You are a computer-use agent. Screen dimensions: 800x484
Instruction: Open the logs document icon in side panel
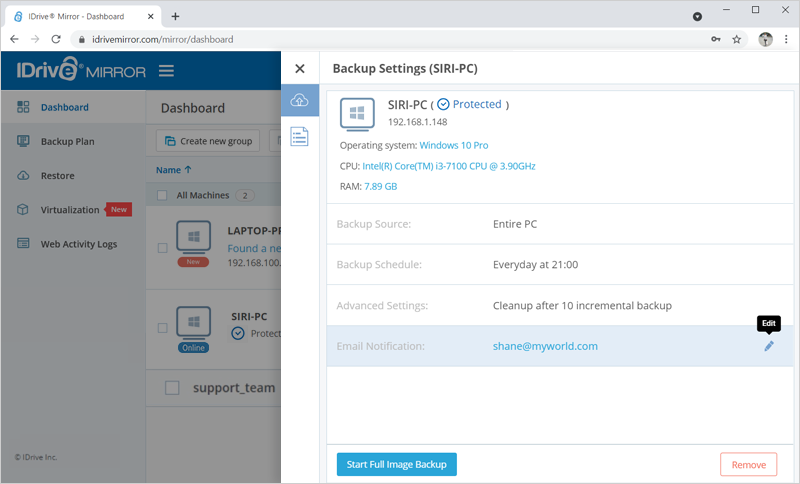pos(299,137)
